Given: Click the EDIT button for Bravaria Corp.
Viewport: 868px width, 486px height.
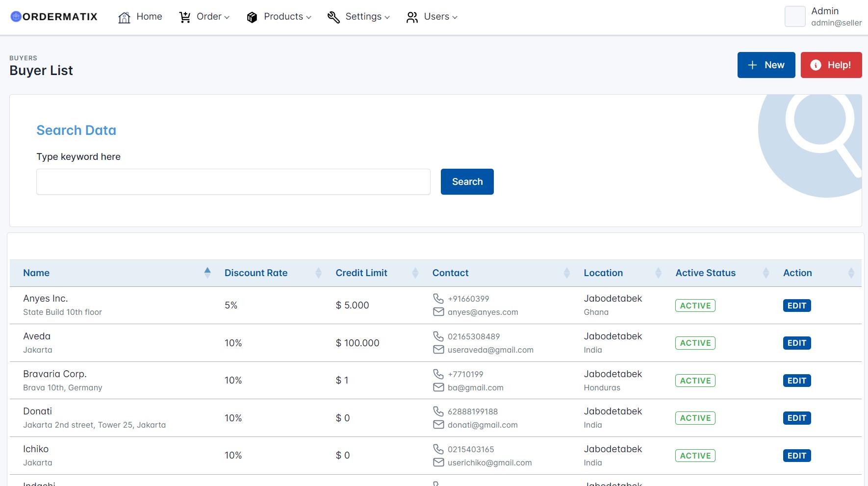Looking at the screenshot, I should (x=797, y=380).
